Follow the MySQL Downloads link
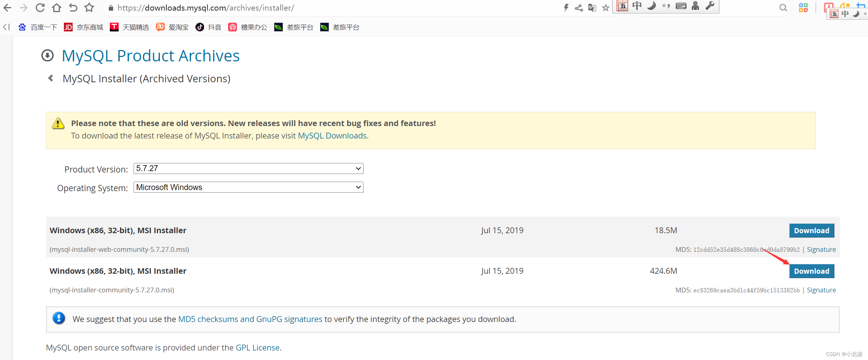Image resolution: width=868 pixels, height=360 pixels. coord(332,136)
